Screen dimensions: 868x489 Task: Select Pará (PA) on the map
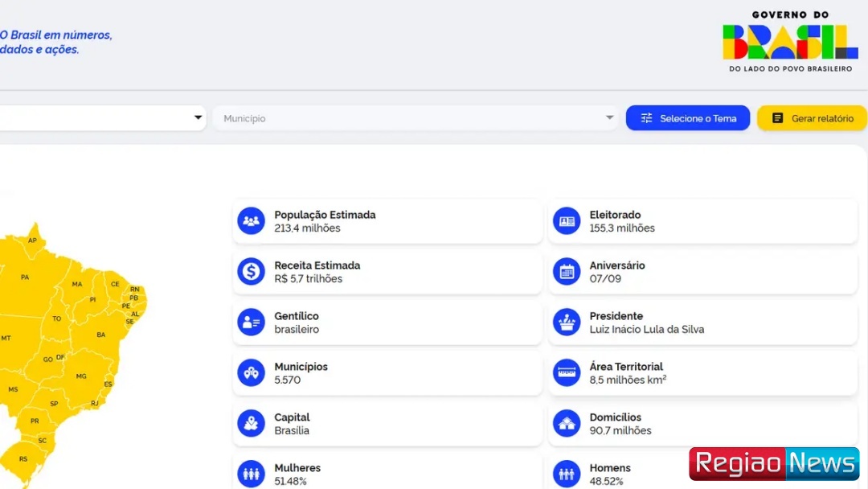pos(25,277)
